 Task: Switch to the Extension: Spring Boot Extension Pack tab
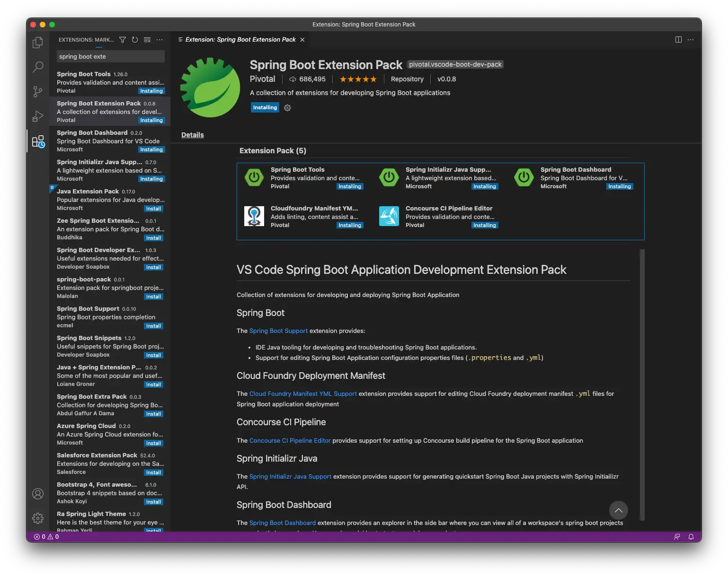click(x=240, y=40)
